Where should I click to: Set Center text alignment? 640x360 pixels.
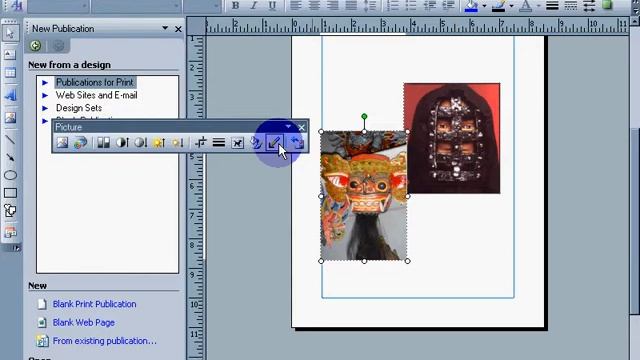(x=314, y=6)
